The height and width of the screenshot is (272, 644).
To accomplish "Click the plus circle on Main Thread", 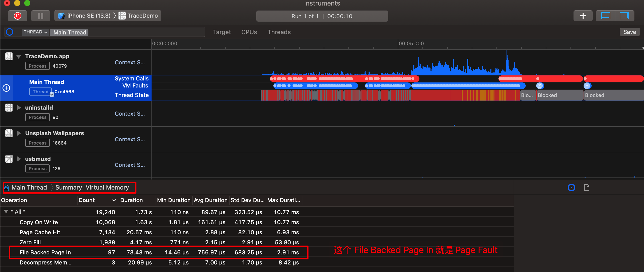I will pos(6,88).
